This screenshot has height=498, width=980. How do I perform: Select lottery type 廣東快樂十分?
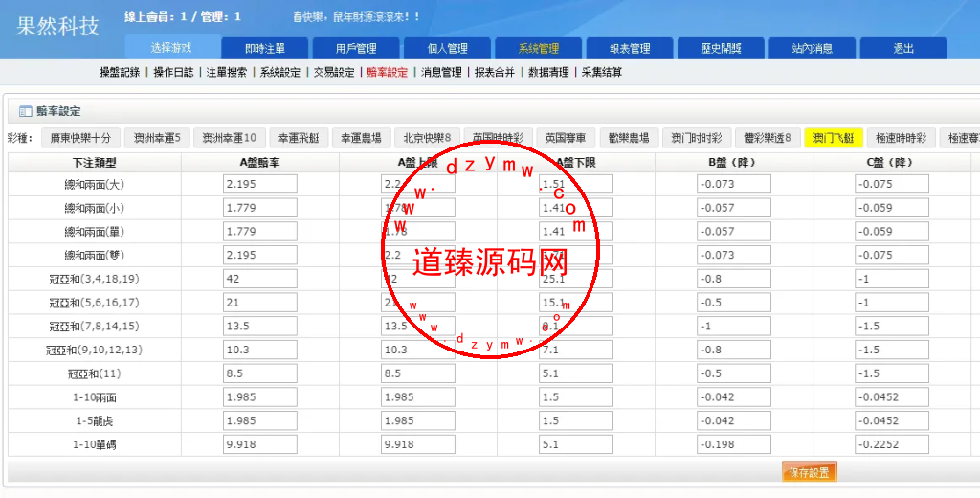pos(80,138)
